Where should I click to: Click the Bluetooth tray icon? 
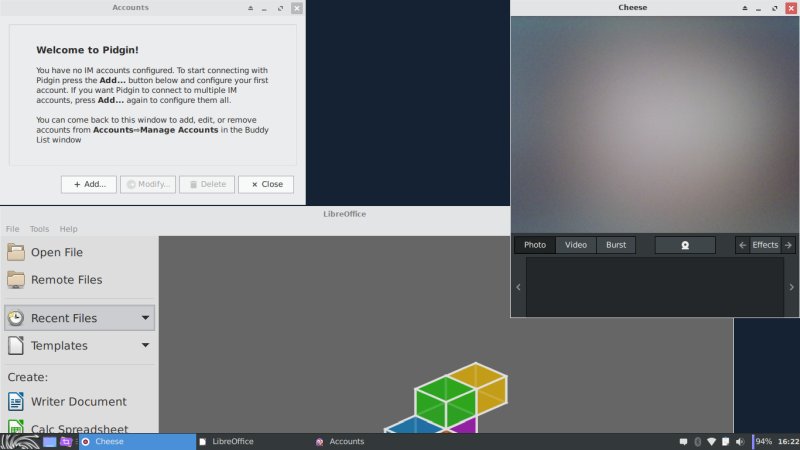(697, 442)
